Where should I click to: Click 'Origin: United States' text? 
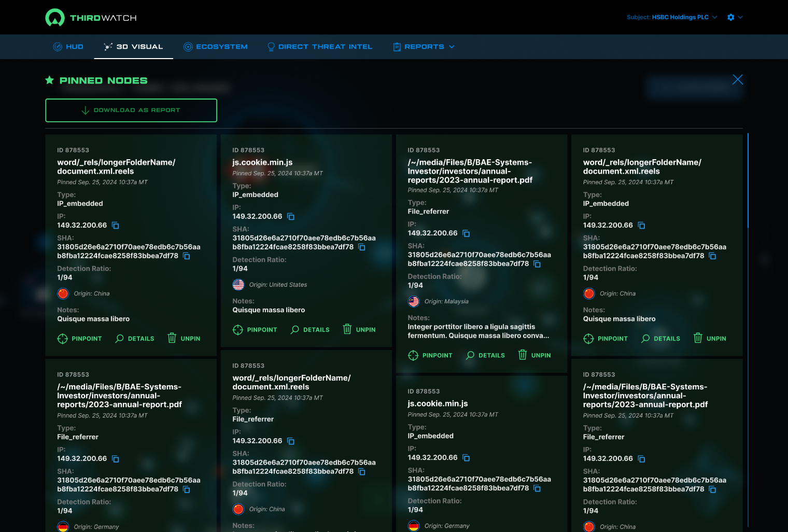click(x=278, y=285)
